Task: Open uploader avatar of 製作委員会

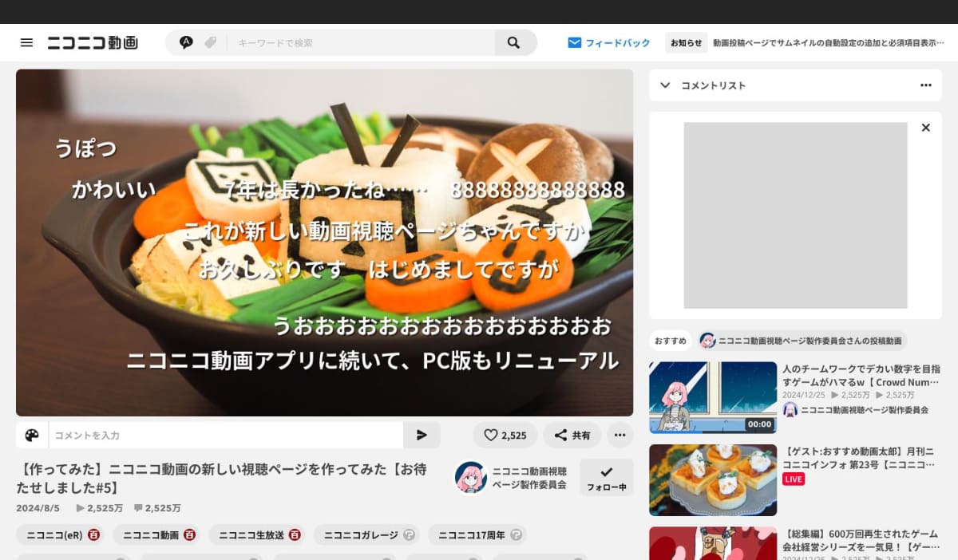Action: (x=471, y=477)
